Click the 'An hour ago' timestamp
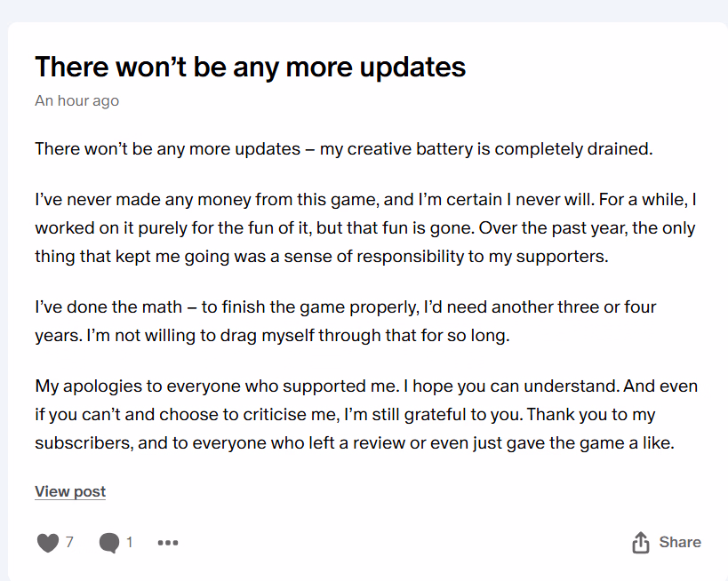728x581 pixels. [x=77, y=100]
